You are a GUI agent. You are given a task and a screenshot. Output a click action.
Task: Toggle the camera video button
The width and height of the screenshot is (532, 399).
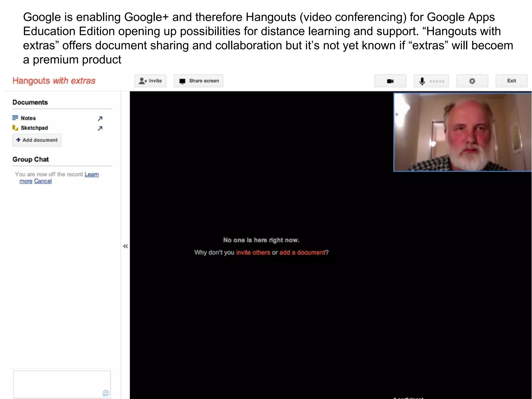pos(390,81)
